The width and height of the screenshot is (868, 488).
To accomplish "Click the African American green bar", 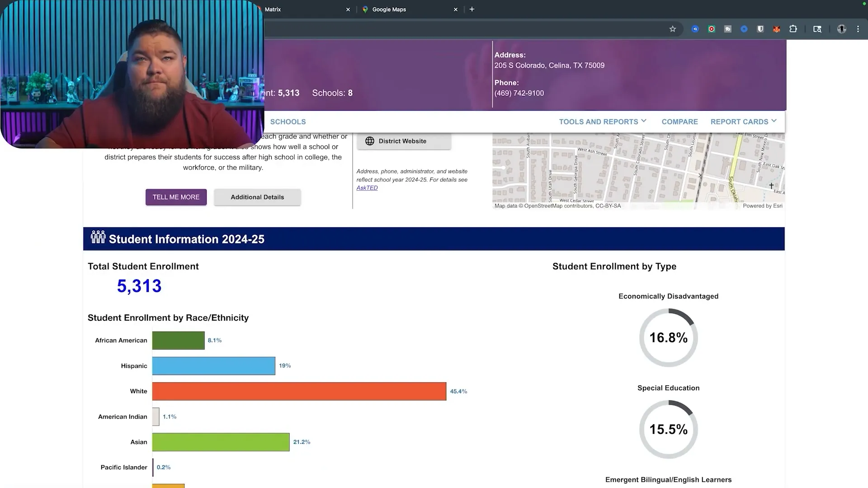I will 178,340.
